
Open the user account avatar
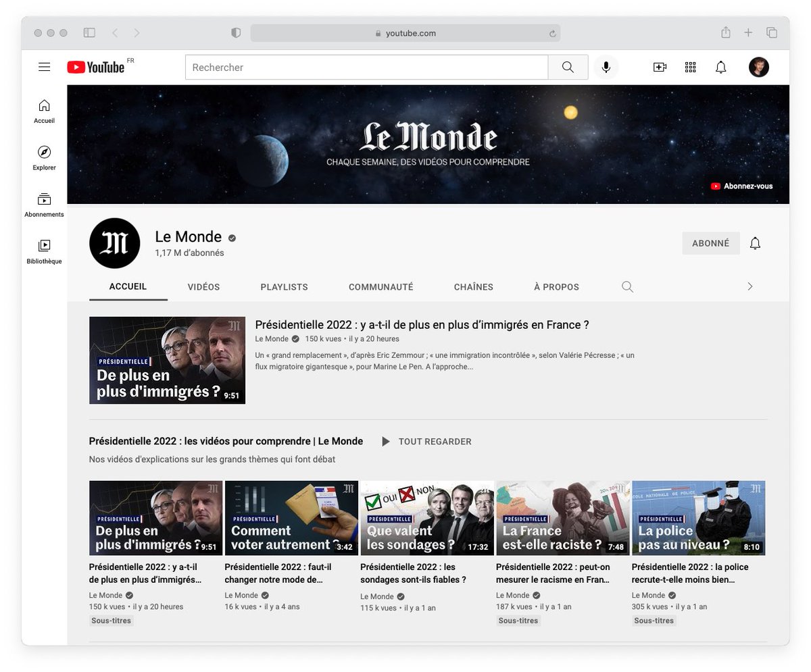[x=759, y=68]
